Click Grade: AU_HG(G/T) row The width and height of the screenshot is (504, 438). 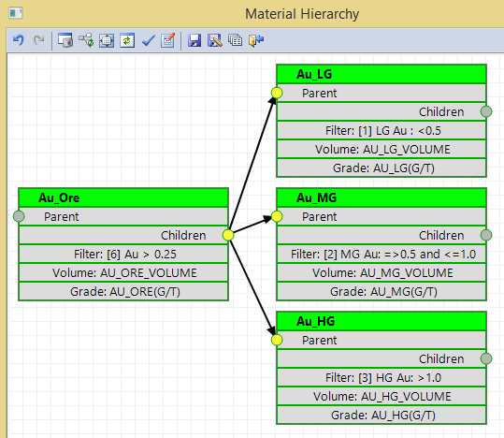(x=382, y=415)
